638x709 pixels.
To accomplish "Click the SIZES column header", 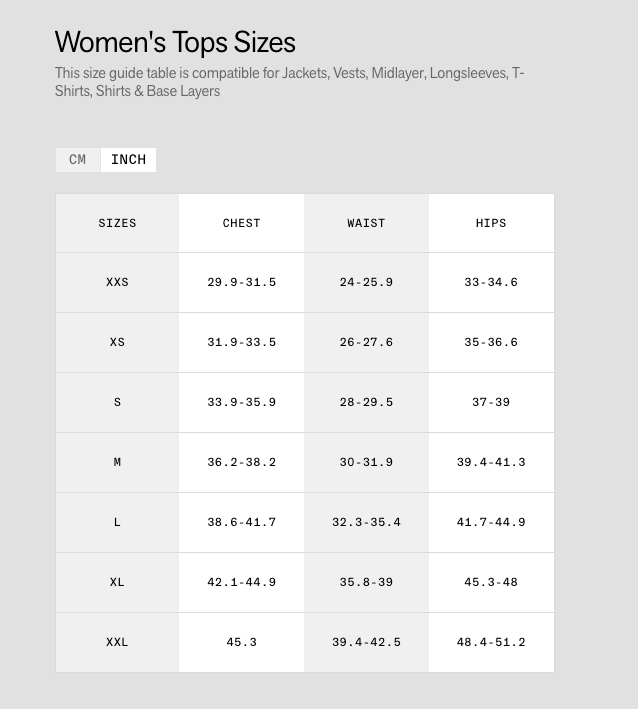I will 117,223.
